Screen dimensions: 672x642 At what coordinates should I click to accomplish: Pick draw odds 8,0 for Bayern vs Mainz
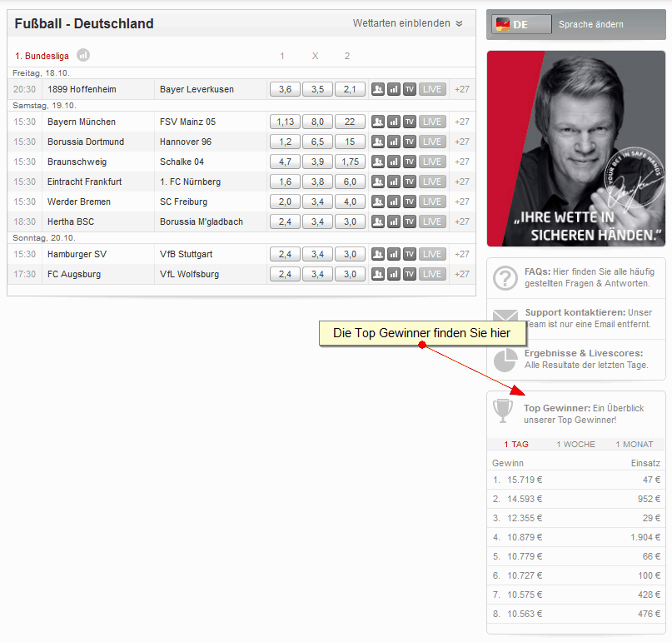click(317, 122)
